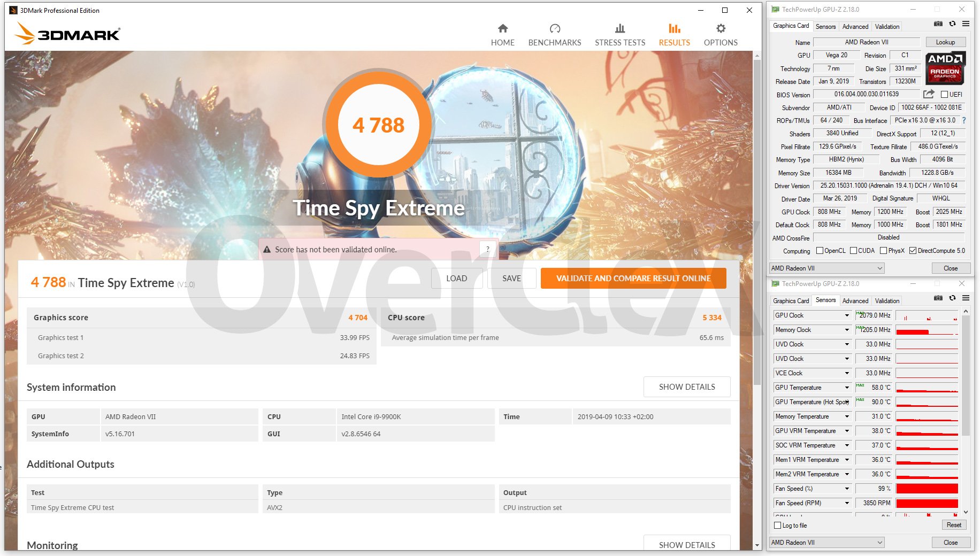Open the AMD Radeon VII device dropdown

click(826, 268)
